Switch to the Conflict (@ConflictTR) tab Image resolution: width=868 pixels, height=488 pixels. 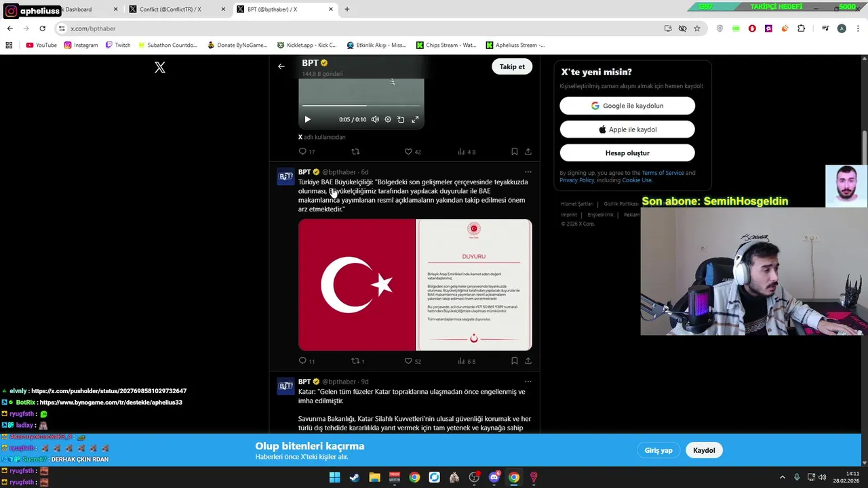(176, 9)
